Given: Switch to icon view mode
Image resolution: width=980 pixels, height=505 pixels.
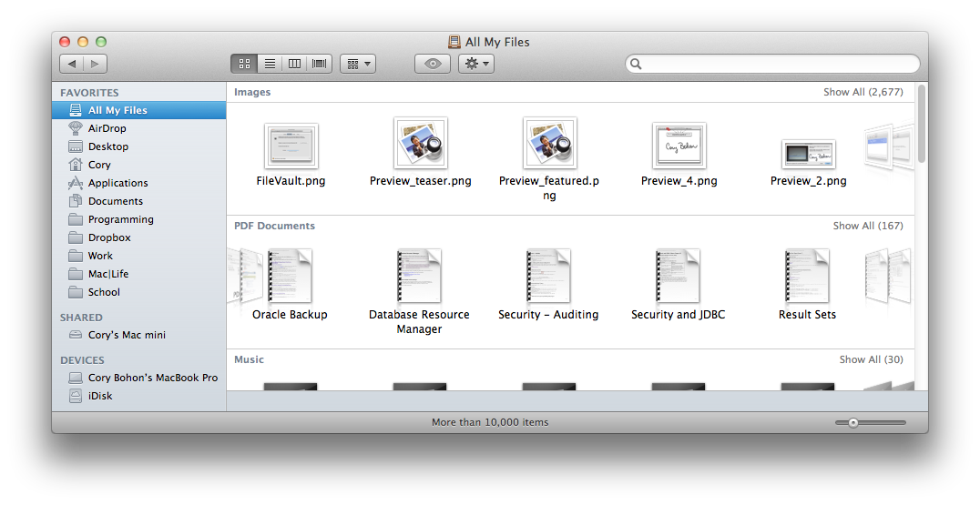Looking at the screenshot, I should pos(244,64).
